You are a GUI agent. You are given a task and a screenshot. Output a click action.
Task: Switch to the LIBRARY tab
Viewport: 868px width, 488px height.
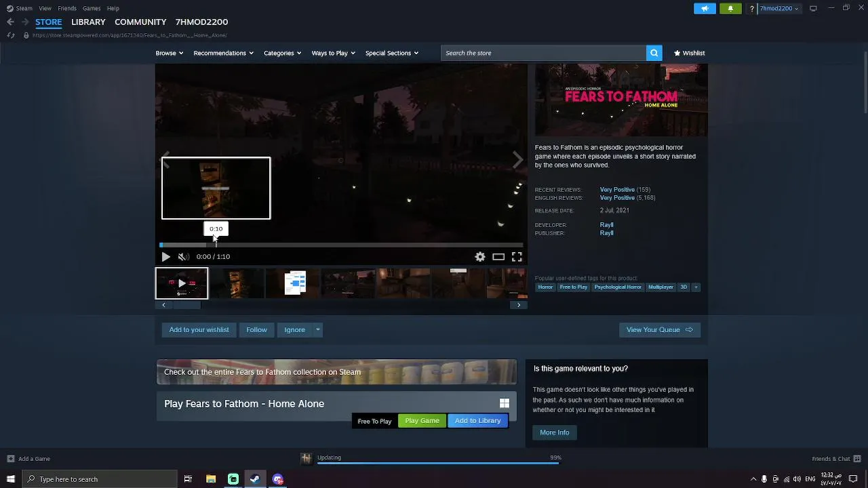(88, 22)
